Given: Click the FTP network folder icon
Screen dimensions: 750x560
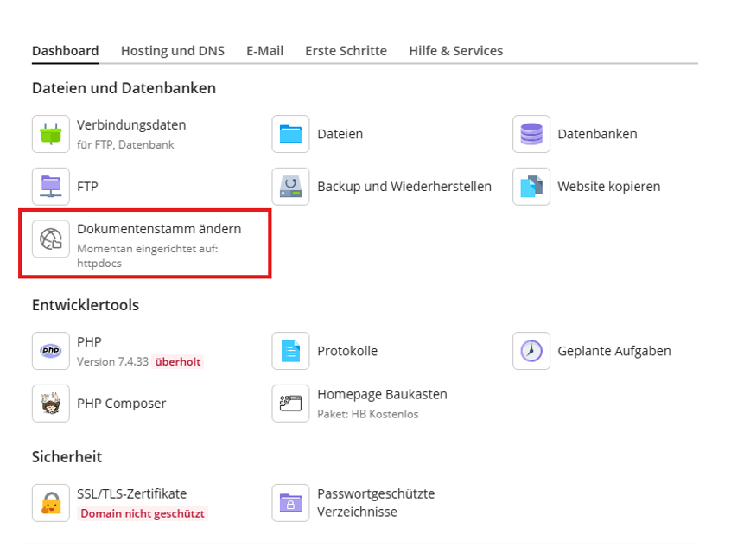Looking at the screenshot, I should [51, 187].
